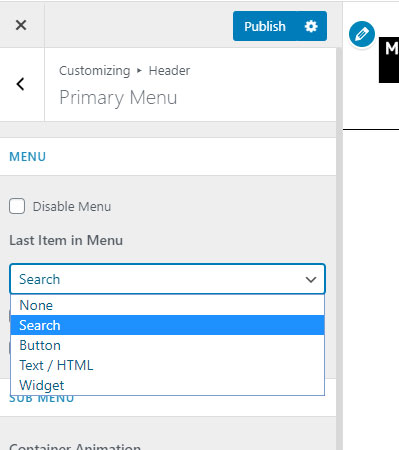
Task: Click the customizer panel vertical scrollbar
Action: (339, 248)
